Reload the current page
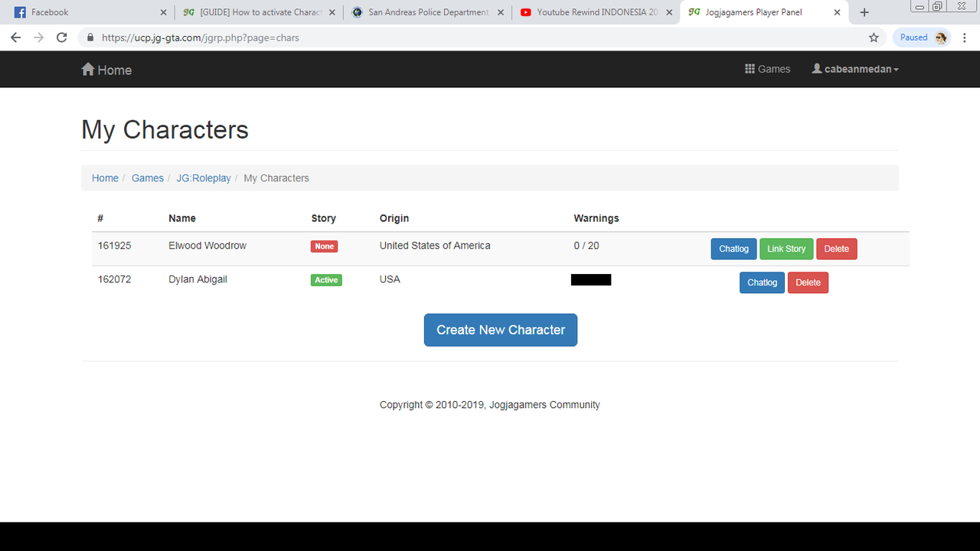The image size is (980, 551). [62, 37]
